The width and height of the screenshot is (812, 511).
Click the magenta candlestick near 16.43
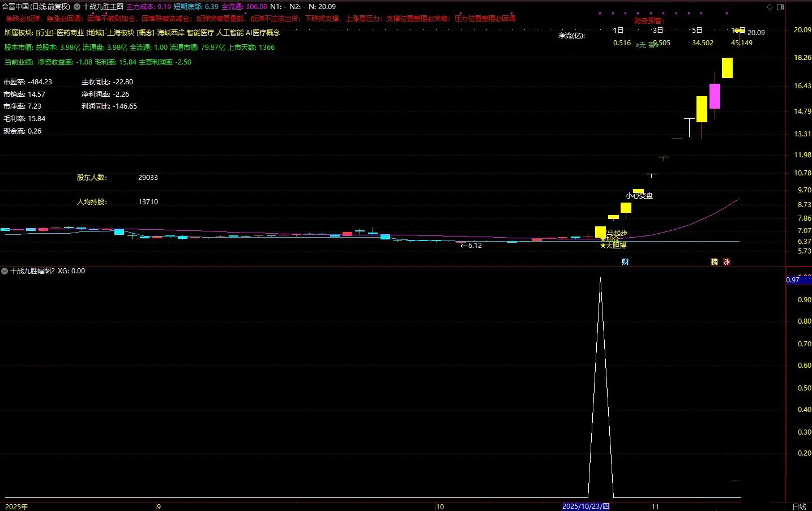(x=715, y=96)
